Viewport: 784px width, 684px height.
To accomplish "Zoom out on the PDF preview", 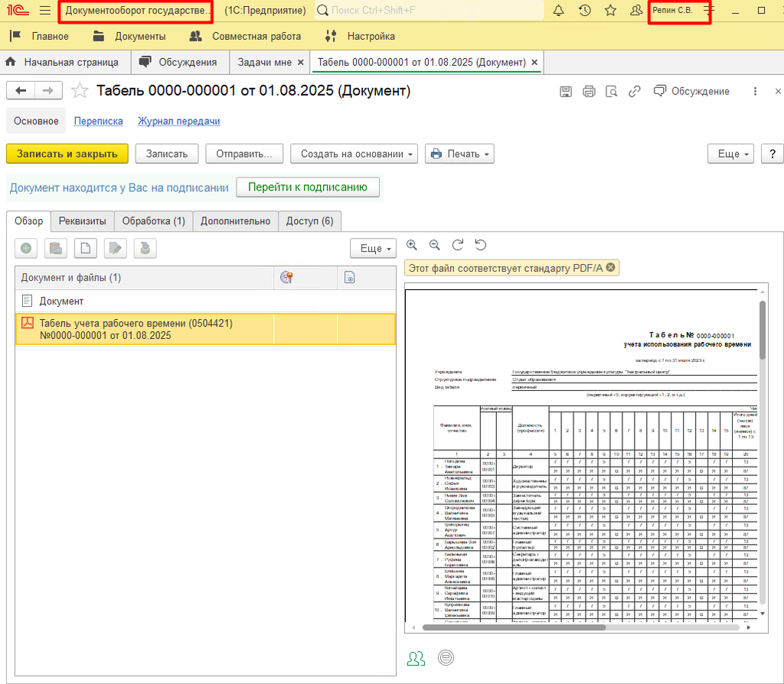I will 434,245.
